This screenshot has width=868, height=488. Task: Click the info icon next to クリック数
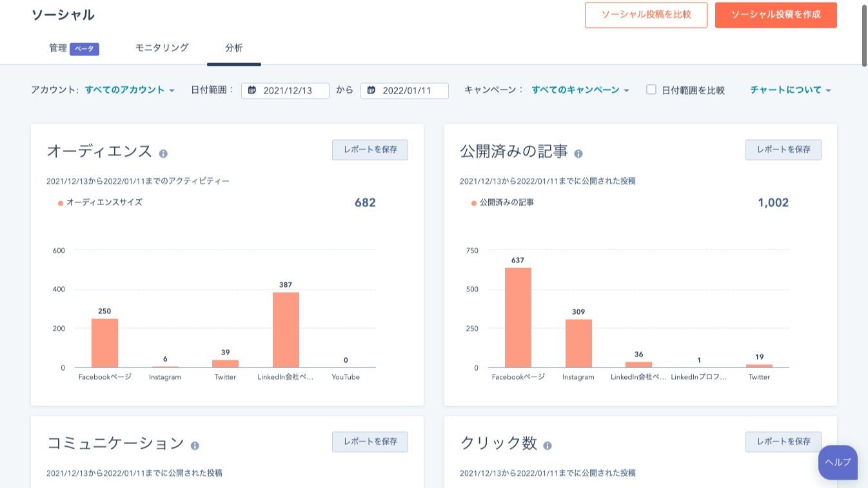[548, 445]
